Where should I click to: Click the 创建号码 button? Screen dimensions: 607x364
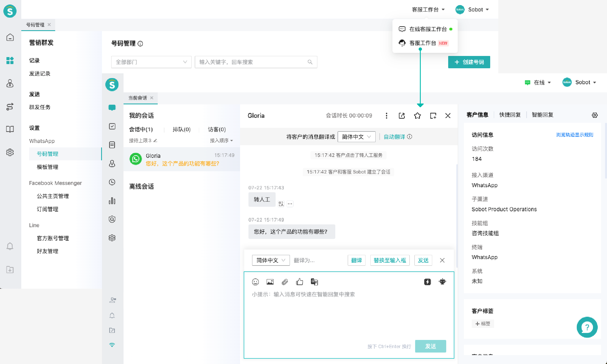(469, 62)
